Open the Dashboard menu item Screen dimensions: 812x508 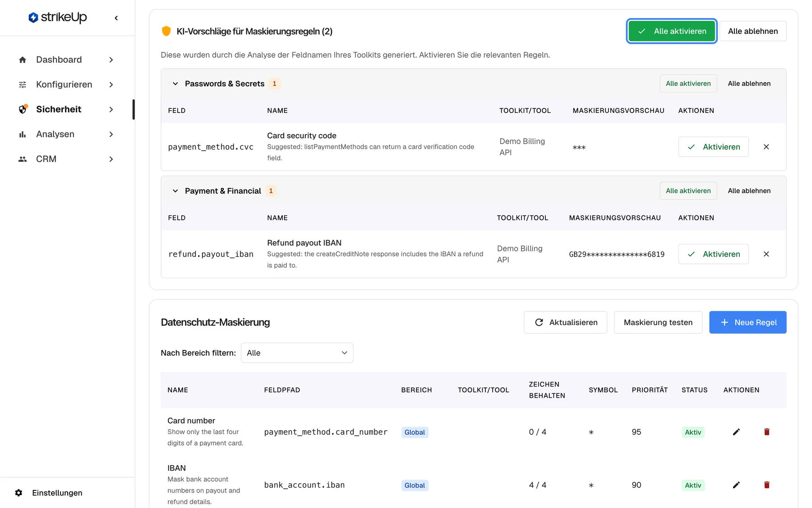click(66, 60)
